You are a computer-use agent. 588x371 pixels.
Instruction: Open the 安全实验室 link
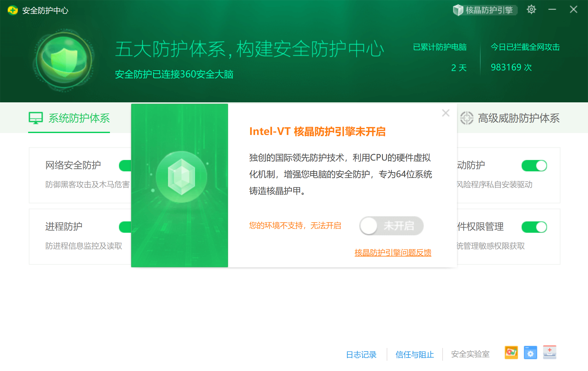click(x=470, y=354)
